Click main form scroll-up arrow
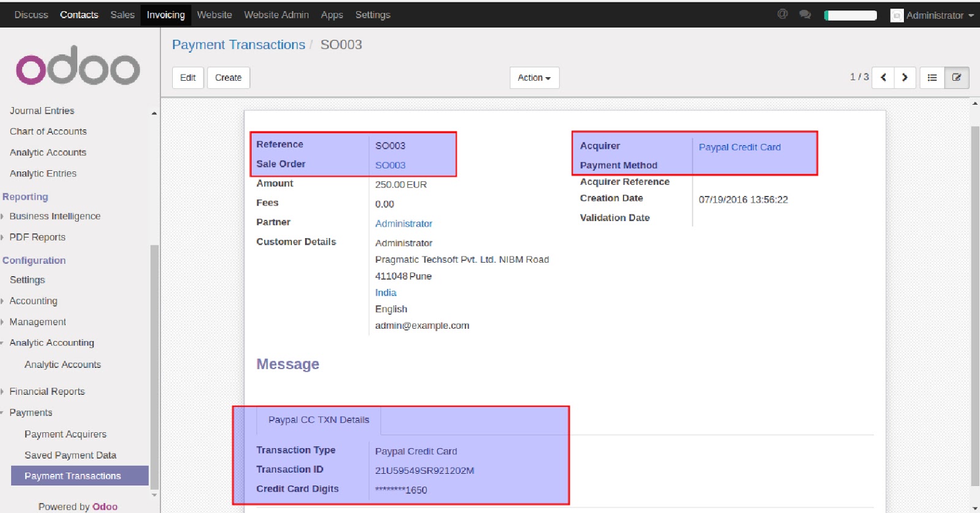This screenshot has height=513, width=980. tap(975, 103)
